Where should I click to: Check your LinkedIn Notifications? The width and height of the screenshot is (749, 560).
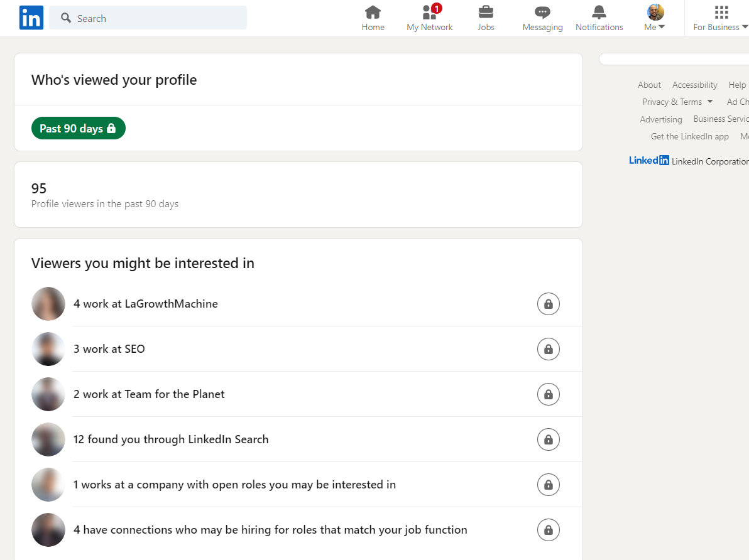[x=599, y=18]
